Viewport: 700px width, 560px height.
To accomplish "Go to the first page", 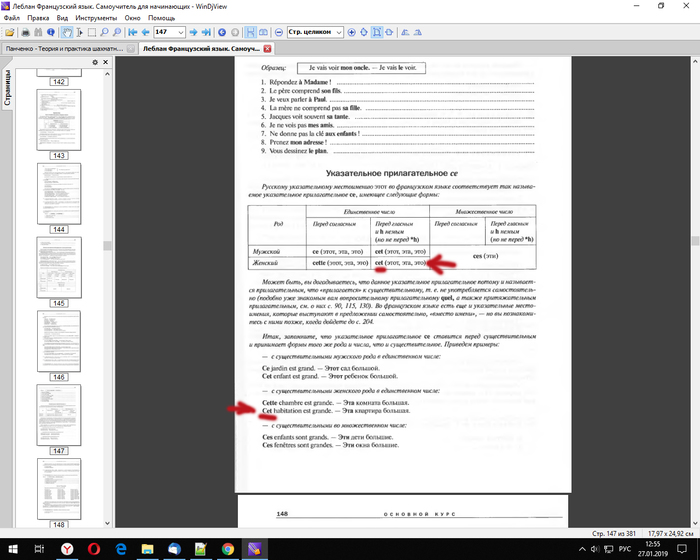I will [x=132, y=32].
